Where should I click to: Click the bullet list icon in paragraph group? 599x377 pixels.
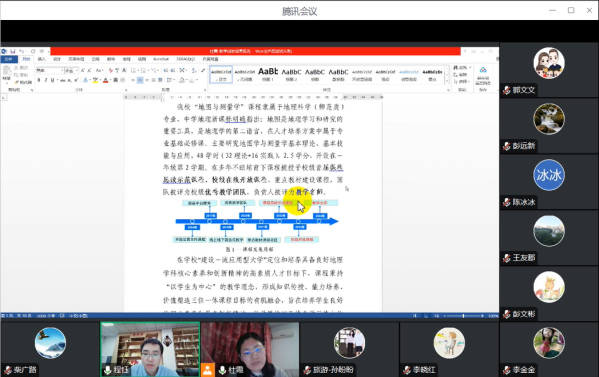[x=133, y=70]
